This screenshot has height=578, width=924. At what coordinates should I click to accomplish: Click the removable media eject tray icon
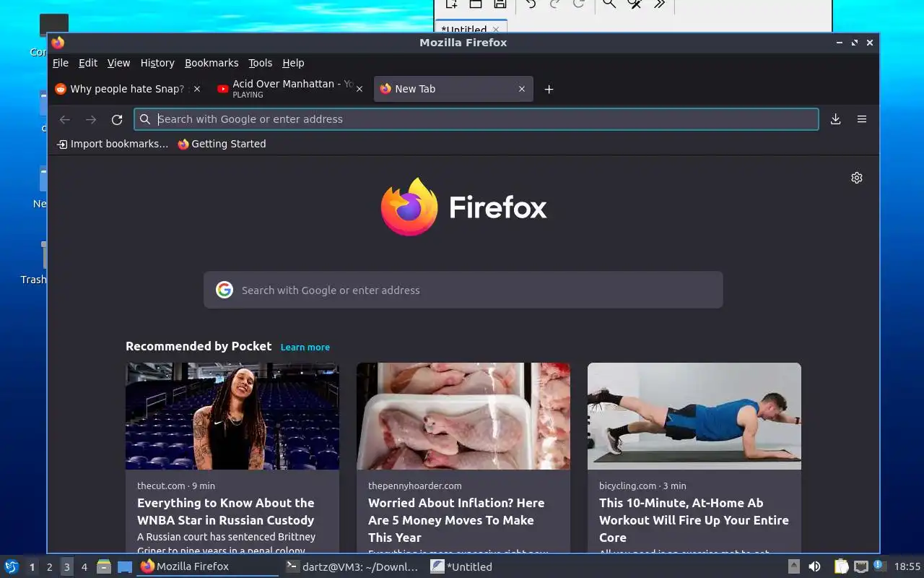(x=793, y=567)
